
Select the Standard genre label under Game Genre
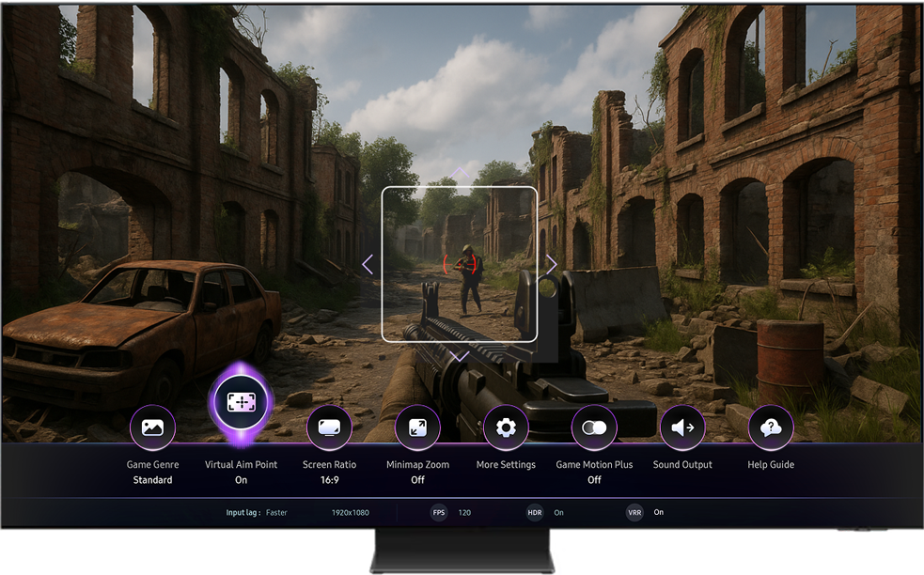[x=152, y=479]
